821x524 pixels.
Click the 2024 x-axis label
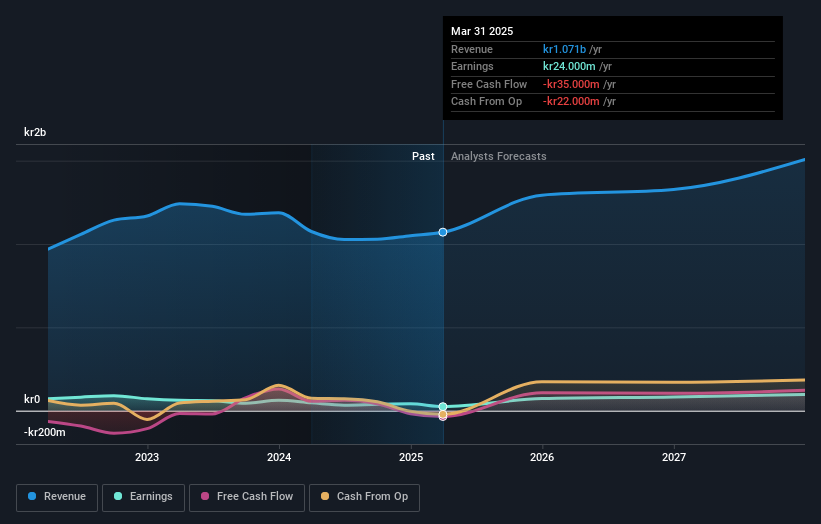279,457
